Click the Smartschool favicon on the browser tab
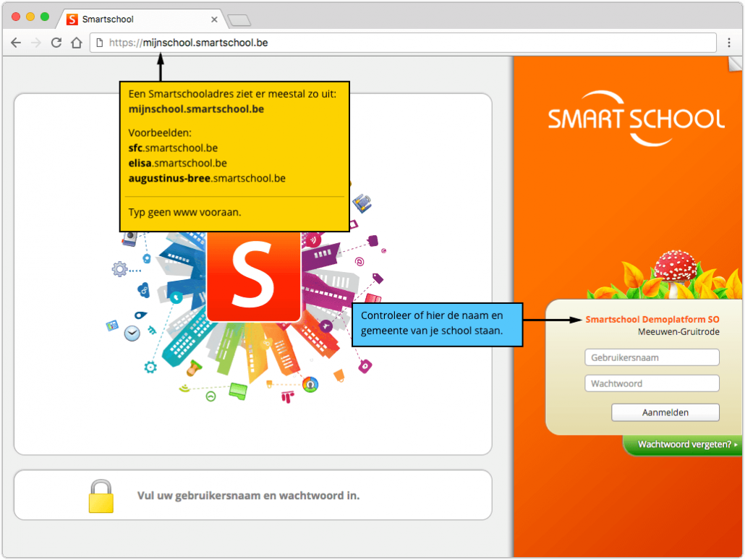745x560 pixels. pyautogui.click(x=72, y=18)
